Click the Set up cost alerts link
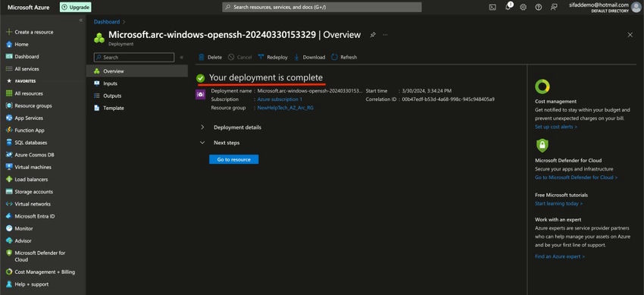 555,127
